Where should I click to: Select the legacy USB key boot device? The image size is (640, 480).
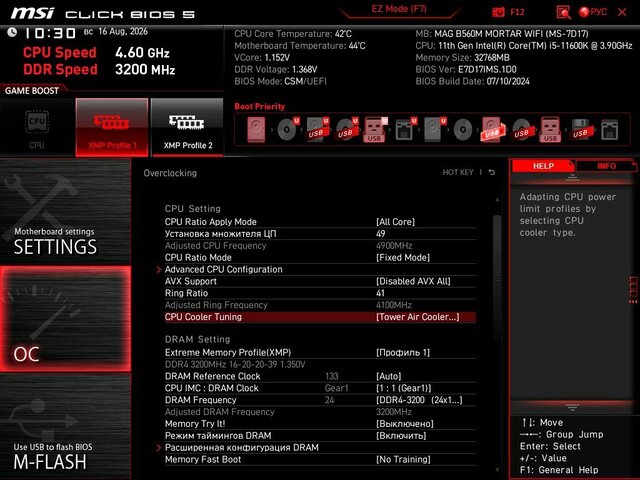(550, 130)
